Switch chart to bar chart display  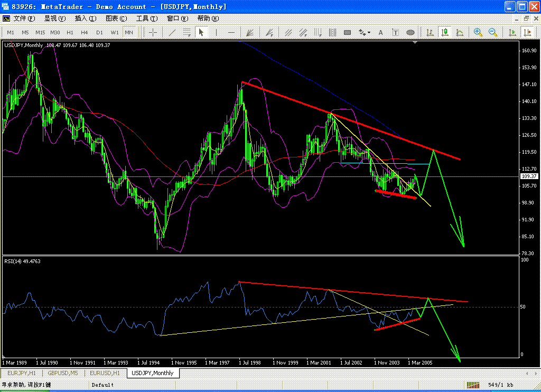point(430,32)
